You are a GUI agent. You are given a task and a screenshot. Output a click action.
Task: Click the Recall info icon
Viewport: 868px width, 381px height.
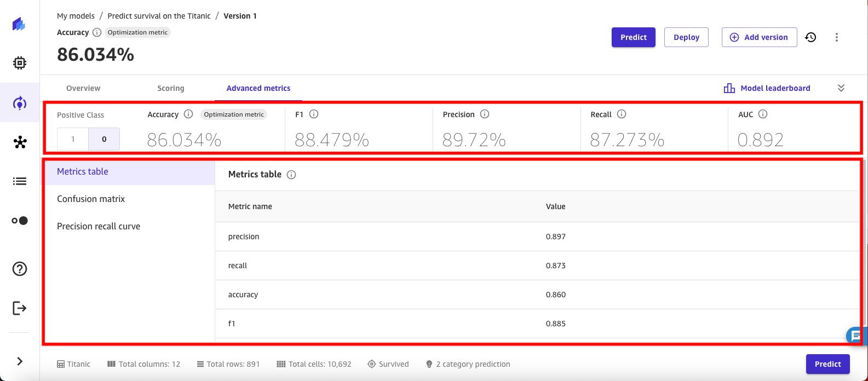pos(621,114)
